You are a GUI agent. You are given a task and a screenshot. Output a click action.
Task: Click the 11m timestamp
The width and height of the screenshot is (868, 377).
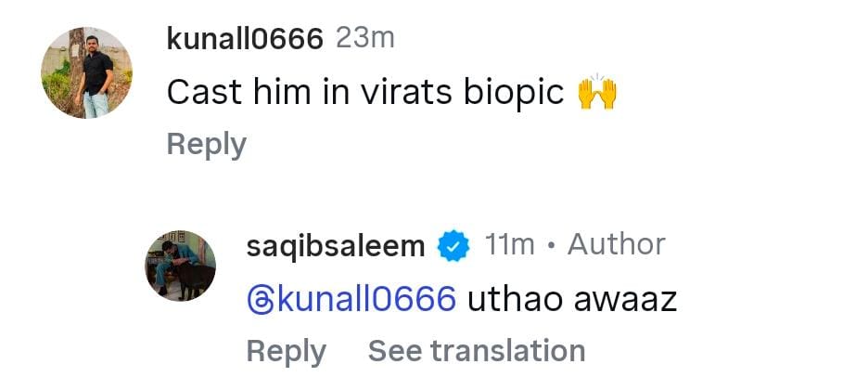(x=509, y=244)
